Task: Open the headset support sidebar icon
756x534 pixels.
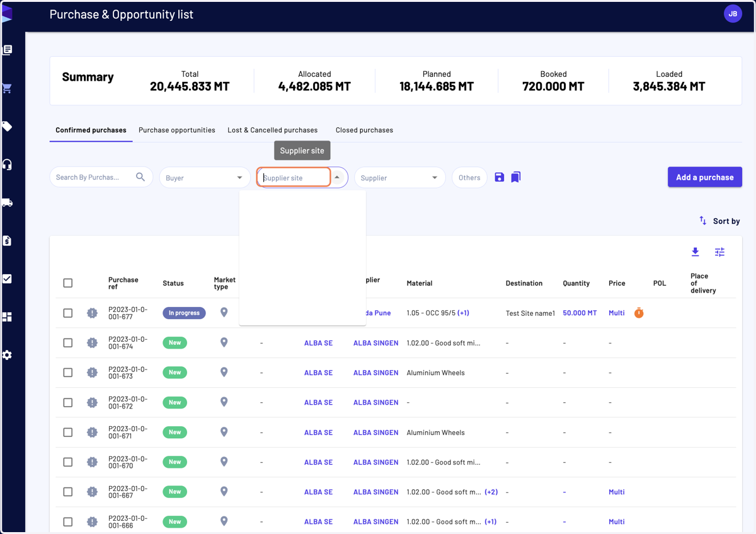Action: point(8,165)
